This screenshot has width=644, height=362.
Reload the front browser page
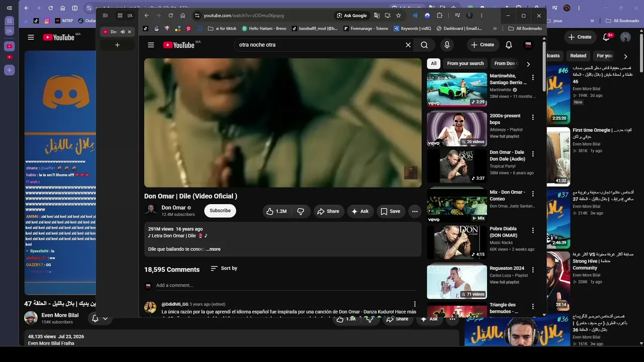click(171, 16)
